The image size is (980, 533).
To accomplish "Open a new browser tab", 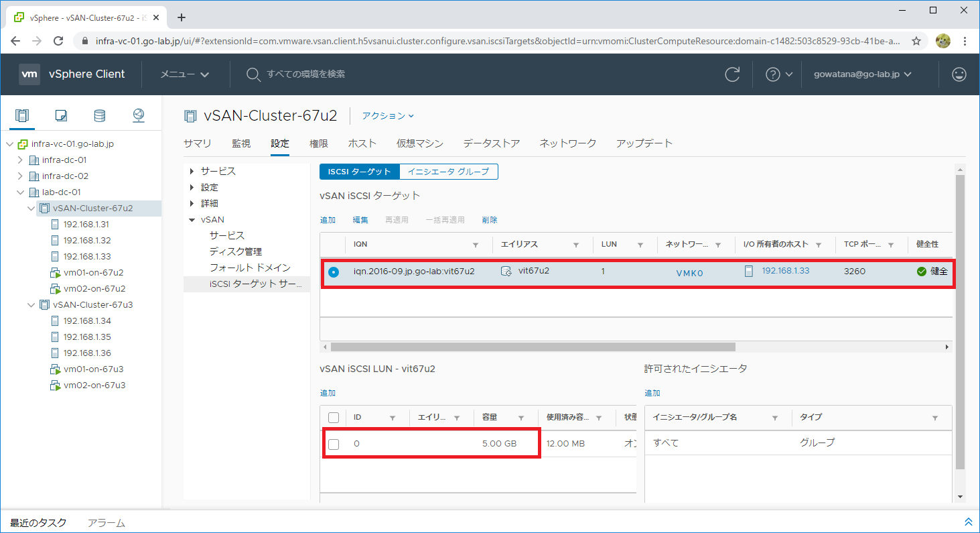I will coord(182,17).
